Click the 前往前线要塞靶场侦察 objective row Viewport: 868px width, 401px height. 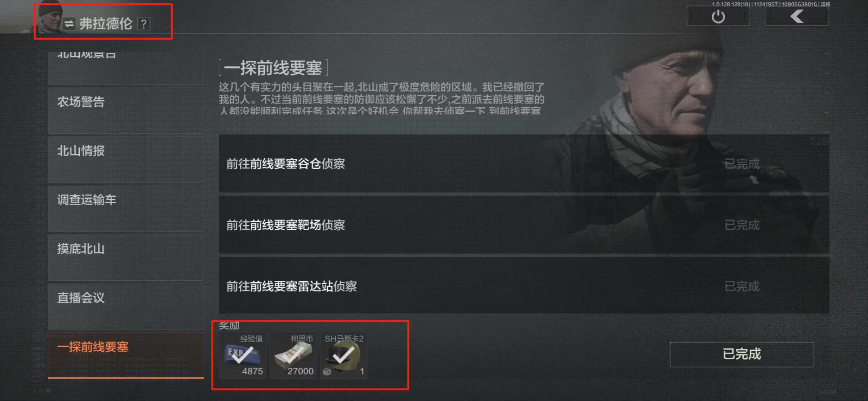point(523,225)
